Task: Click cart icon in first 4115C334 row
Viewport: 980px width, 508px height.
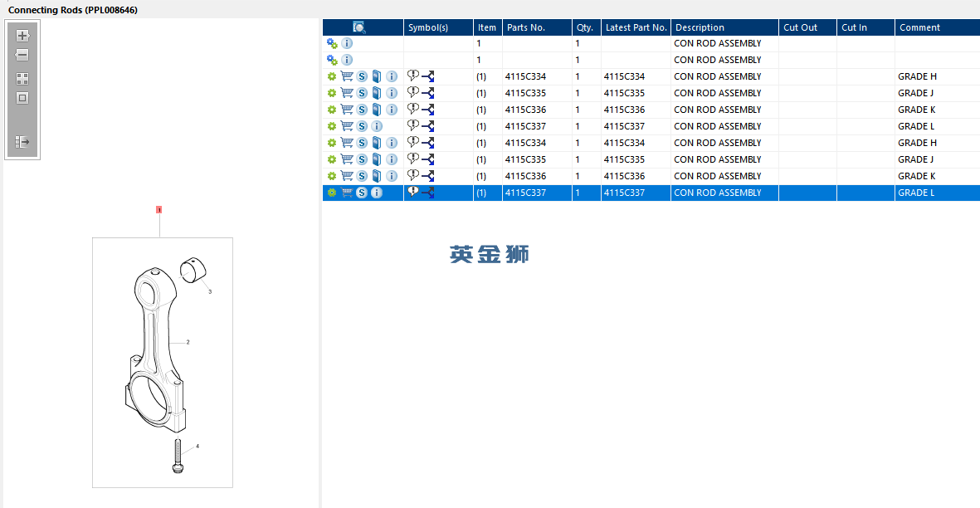Action: point(347,76)
